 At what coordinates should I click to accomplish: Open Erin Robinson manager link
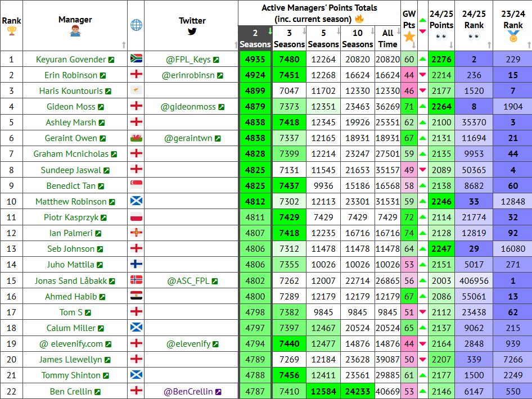pyautogui.click(x=75, y=75)
